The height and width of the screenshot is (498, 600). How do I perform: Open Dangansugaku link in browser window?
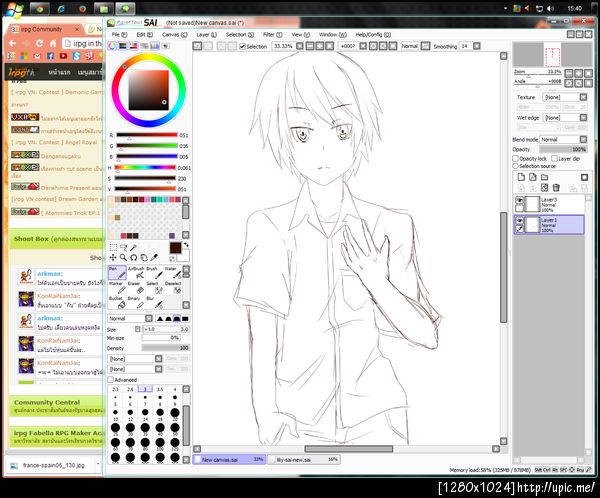click(61, 156)
